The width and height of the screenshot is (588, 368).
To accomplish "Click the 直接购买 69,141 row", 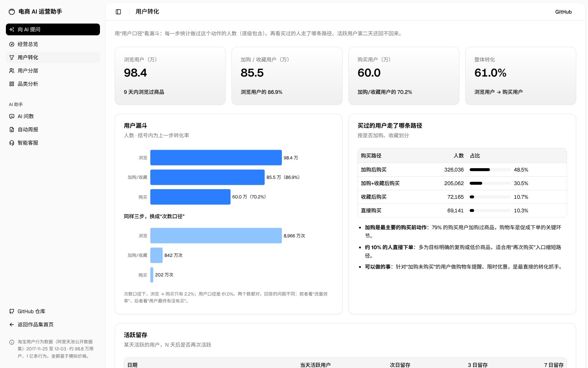I will click(x=462, y=210).
